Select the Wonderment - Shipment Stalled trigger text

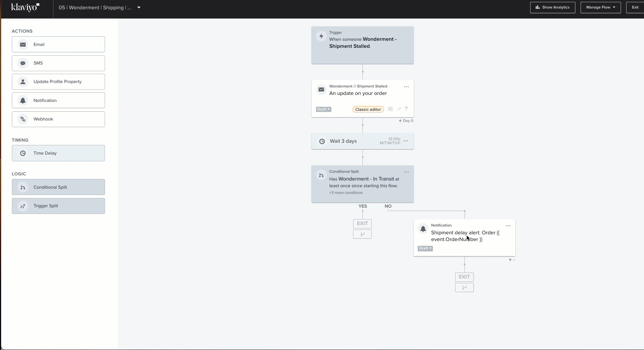coord(363,43)
